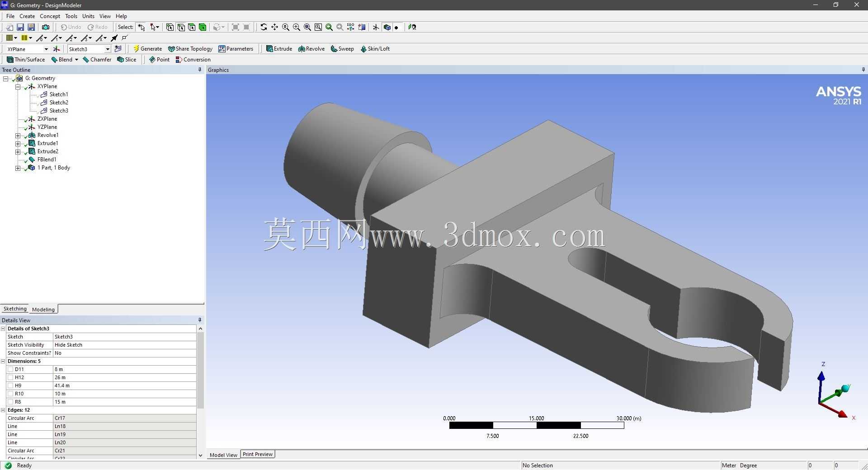The width and height of the screenshot is (868, 470).
Task: Collapse the Dimensions: 5 section
Action: click(x=3, y=361)
